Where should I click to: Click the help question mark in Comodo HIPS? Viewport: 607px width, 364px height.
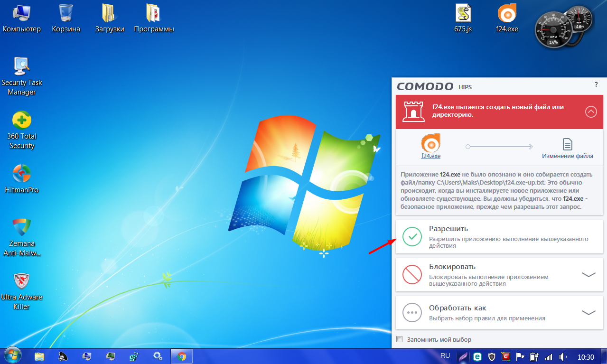point(596,84)
